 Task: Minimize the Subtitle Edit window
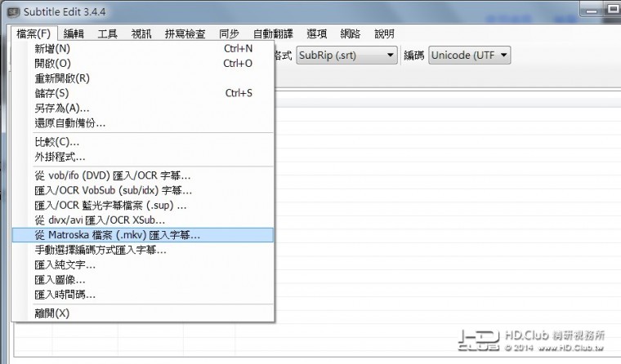pos(592,10)
